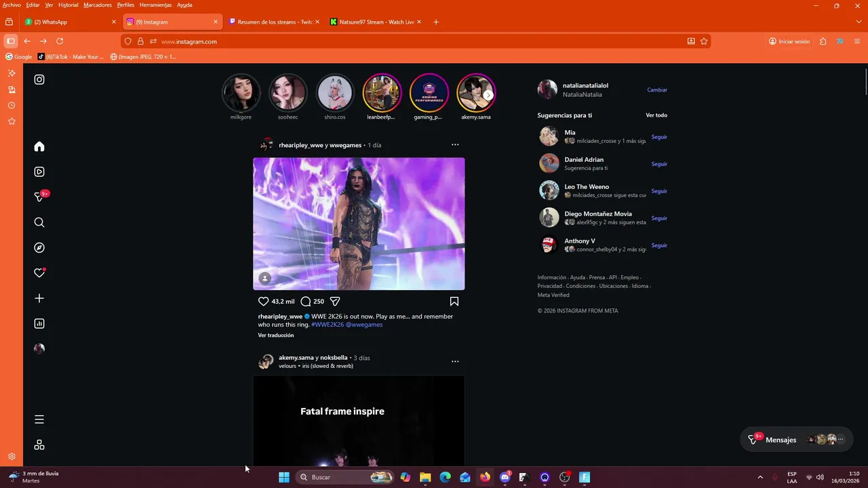
Task: Open comments on the rhearipley_wwe post
Action: click(x=306, y=301)
